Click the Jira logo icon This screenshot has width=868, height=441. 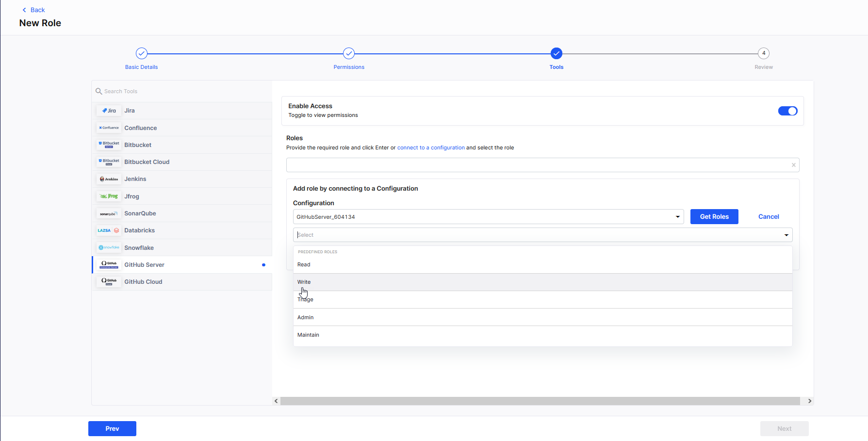click(x=109, y=111)
